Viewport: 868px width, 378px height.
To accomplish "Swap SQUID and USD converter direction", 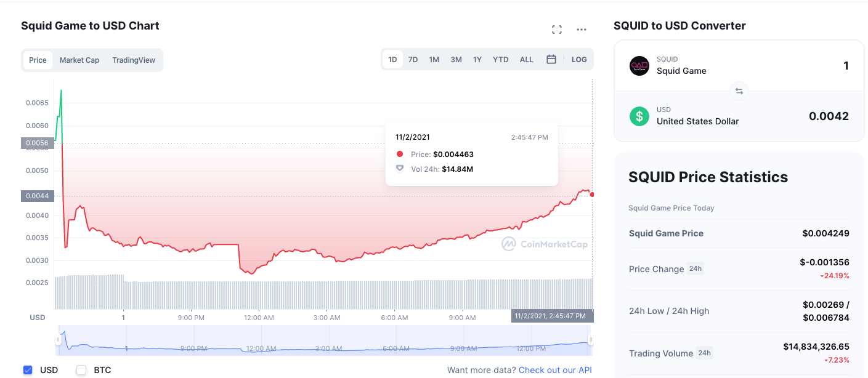I will (x=739, y=91).
